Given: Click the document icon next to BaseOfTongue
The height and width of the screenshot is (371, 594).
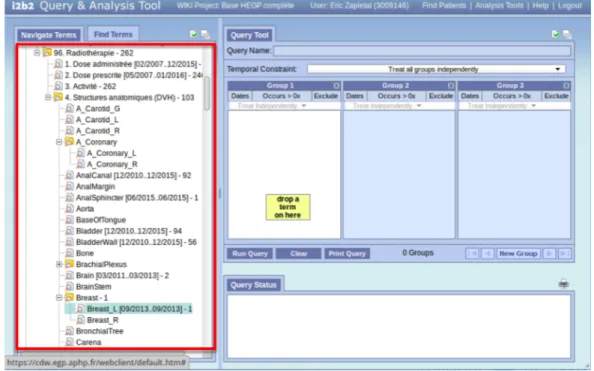Looking at the screenshot, I should [x=69, y=219].
